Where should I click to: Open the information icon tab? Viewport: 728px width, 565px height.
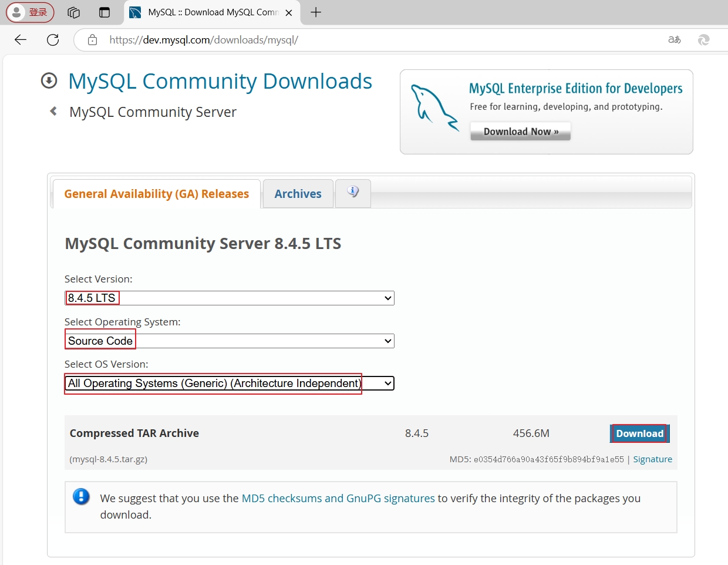353,192
